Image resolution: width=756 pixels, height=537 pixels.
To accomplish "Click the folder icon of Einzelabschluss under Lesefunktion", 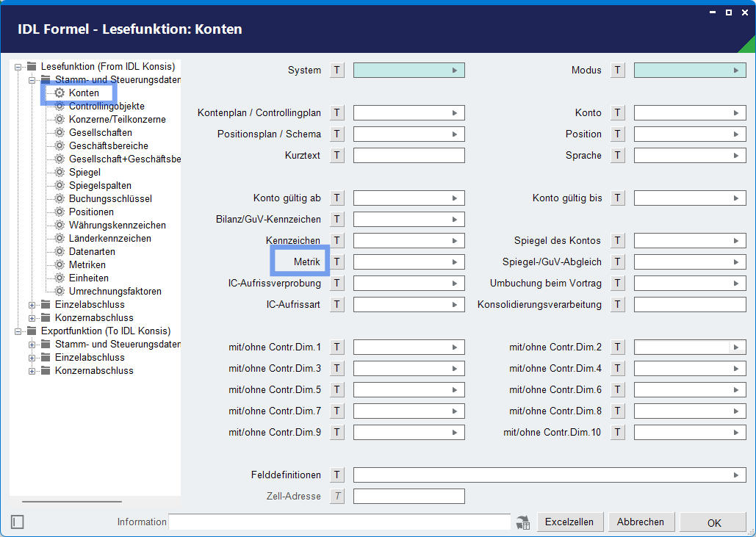I will coord(46,304).
